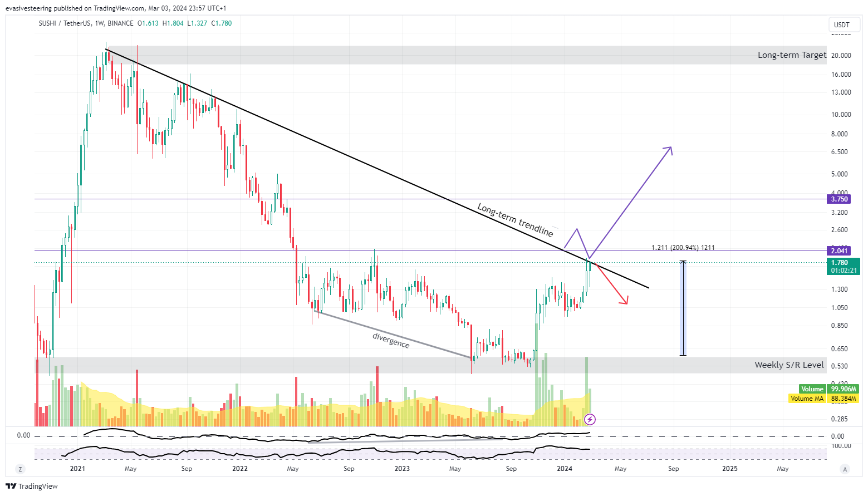Click the 2022 label on time axis
The image size is (868, 496).
click(240, 469)
